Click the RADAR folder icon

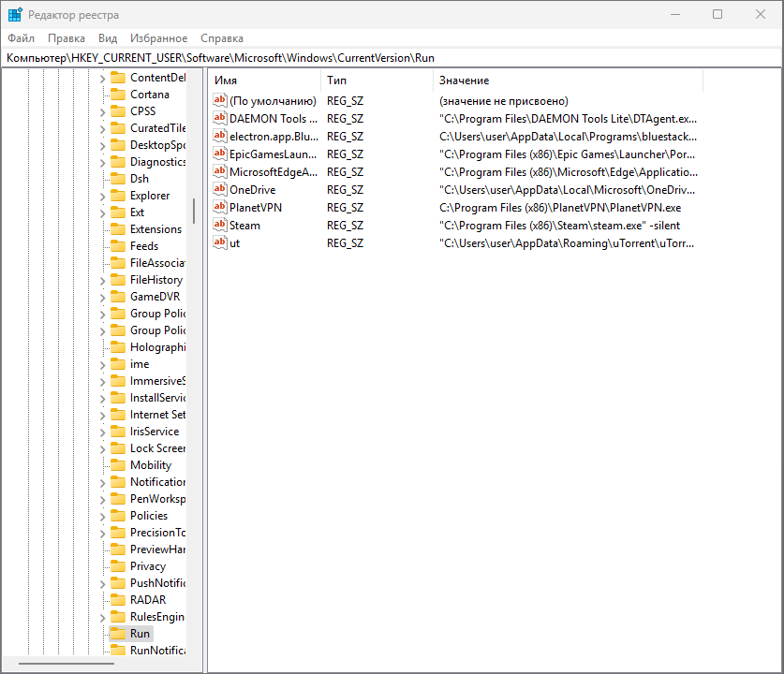tap(118, 599)
